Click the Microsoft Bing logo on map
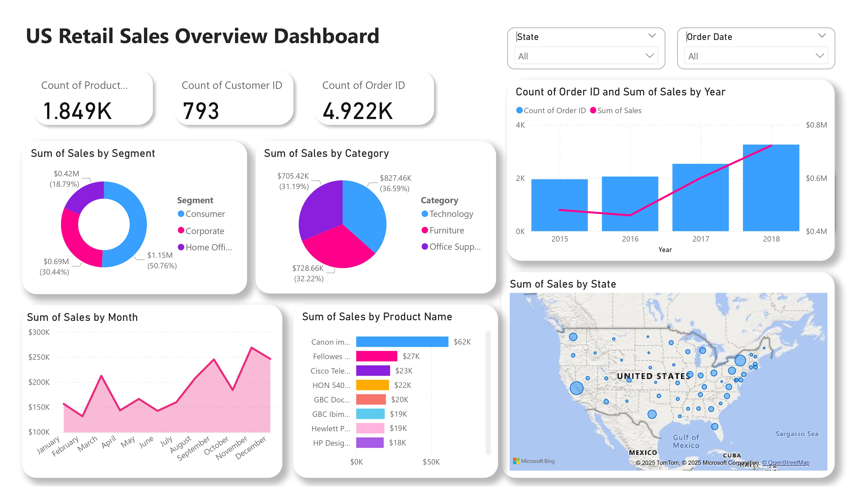Screen dimensions: 868x502 click(x=534, y=461)
